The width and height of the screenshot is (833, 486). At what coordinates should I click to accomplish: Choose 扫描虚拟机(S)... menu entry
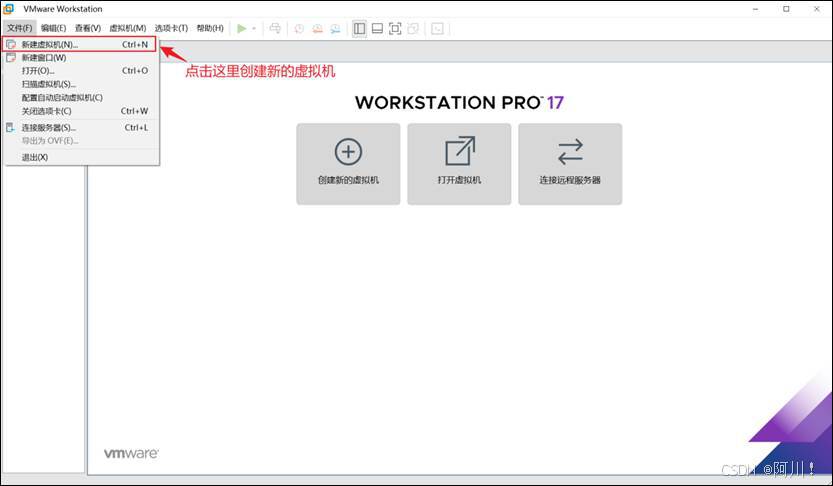(80, 84)
